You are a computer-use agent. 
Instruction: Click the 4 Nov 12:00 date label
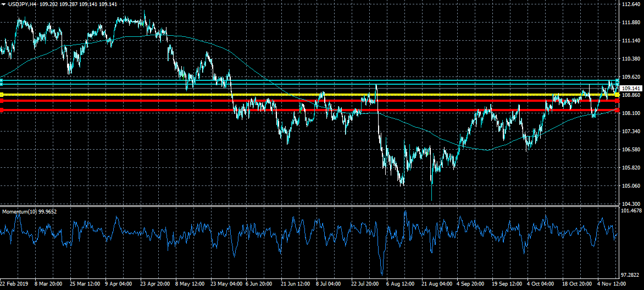[x=611, y=284]
